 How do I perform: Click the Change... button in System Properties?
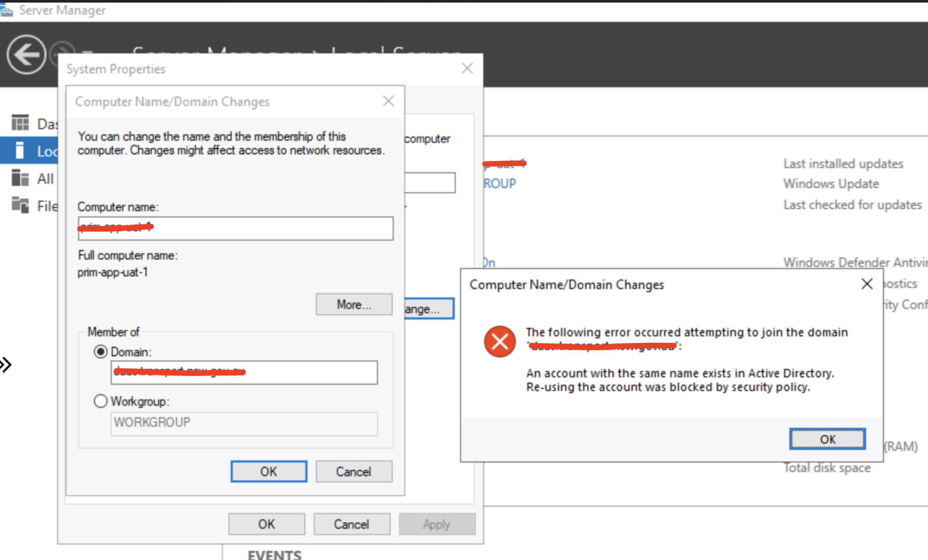pyautogui.click(x=429, y=309)
